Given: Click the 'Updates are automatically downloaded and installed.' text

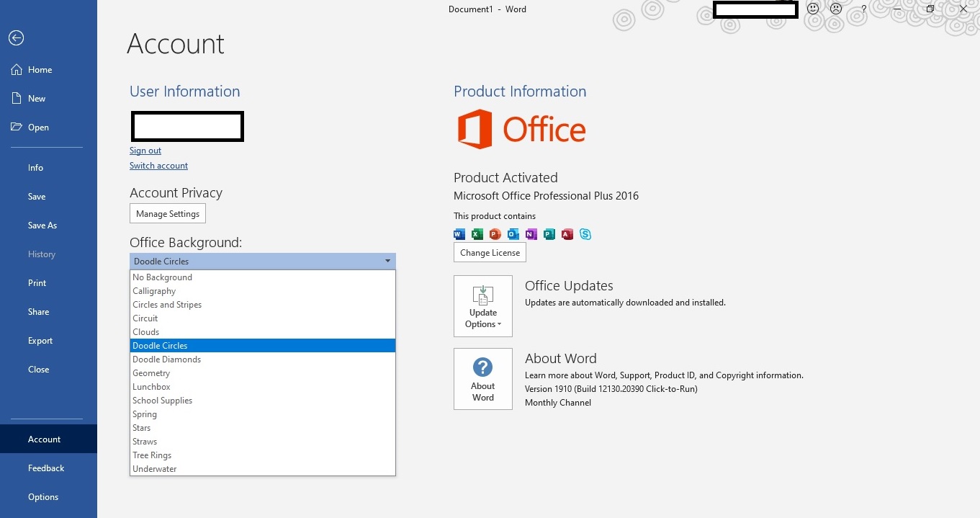Looking at the screenshot, I should pyautogui.click(x=625, y=303).
